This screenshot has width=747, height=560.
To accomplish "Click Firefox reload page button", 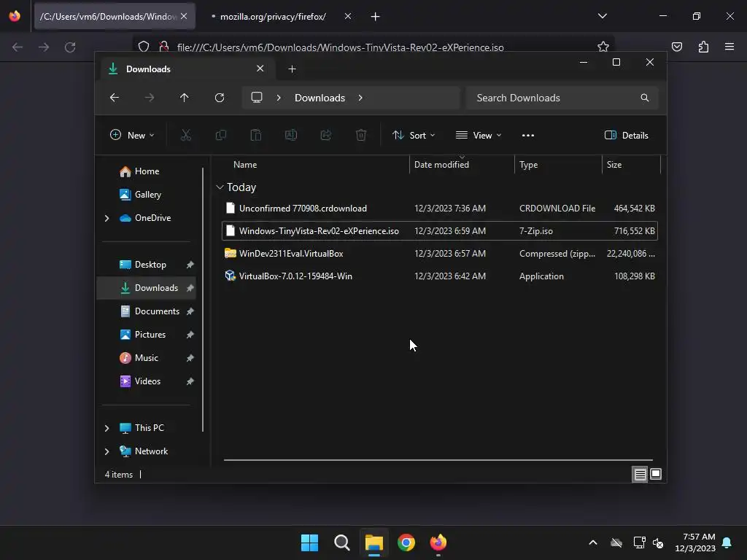I will (70, 47).
